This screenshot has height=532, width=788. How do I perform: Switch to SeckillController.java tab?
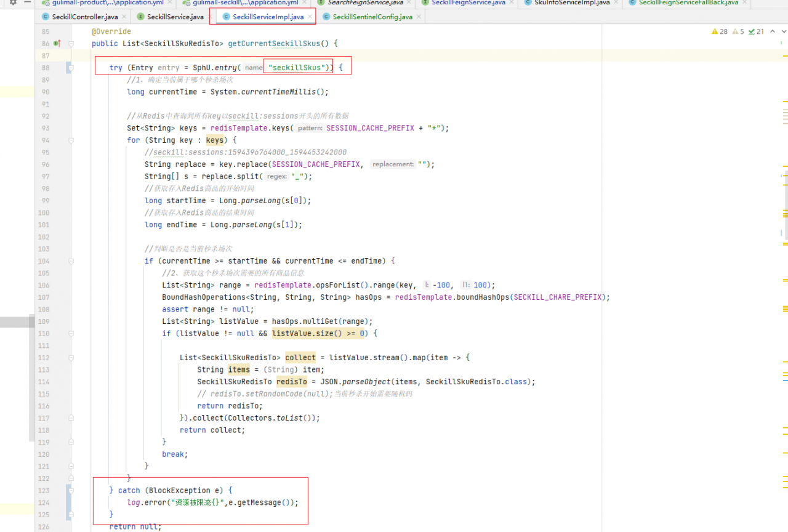[x=85, y=17]
